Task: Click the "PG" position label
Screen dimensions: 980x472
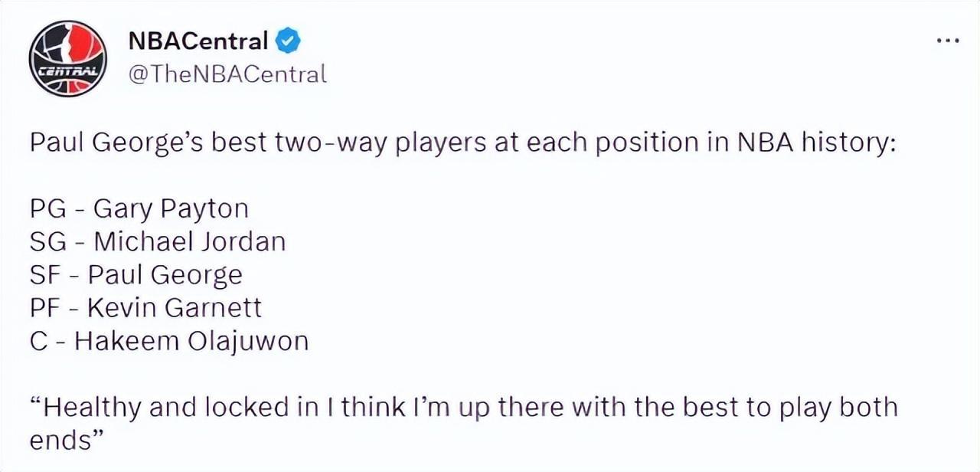Action: [x=47, y=208]
